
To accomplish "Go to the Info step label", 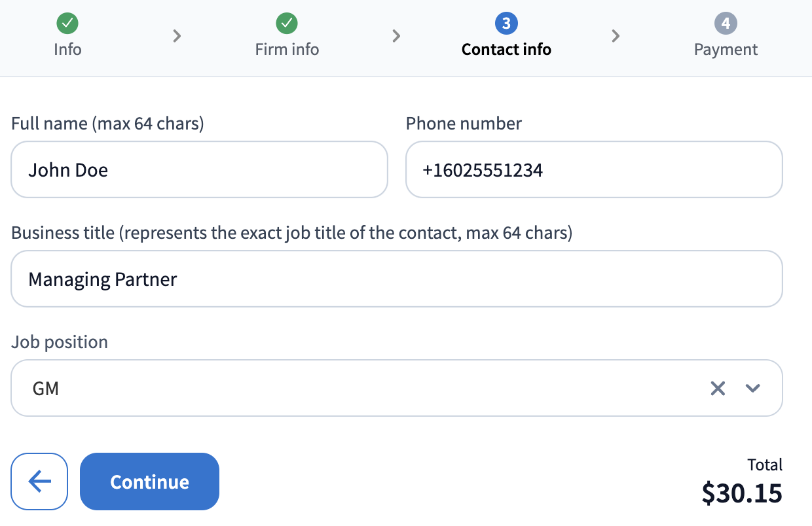I will (67, 50).
